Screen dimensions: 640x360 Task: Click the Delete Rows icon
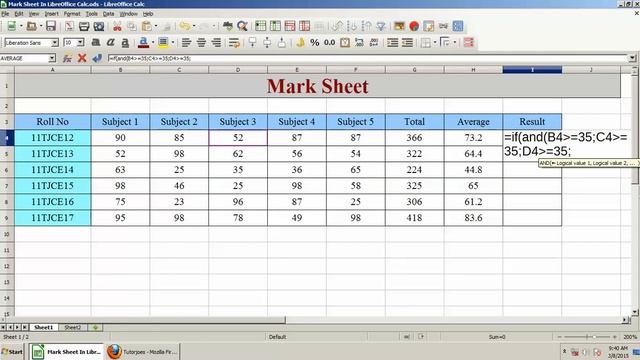pyautogui.click(x=290, y=27)
